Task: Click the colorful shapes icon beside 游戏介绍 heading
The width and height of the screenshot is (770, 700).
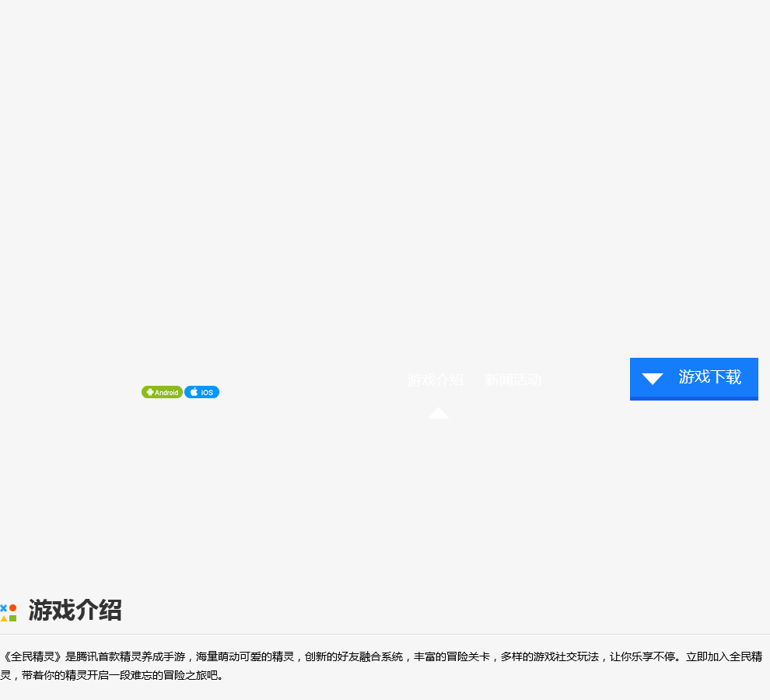Action: (9, 613)
